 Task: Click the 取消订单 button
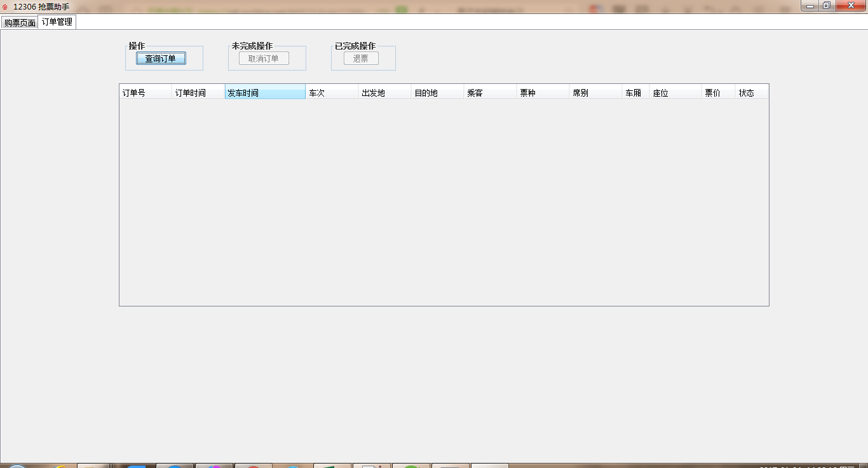pyautogui.click(x=264, y=59)
